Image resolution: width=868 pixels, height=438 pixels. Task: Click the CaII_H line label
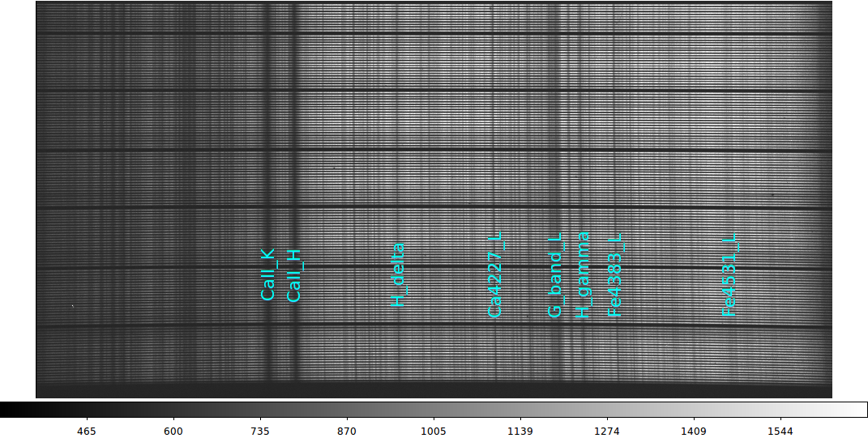294,275
